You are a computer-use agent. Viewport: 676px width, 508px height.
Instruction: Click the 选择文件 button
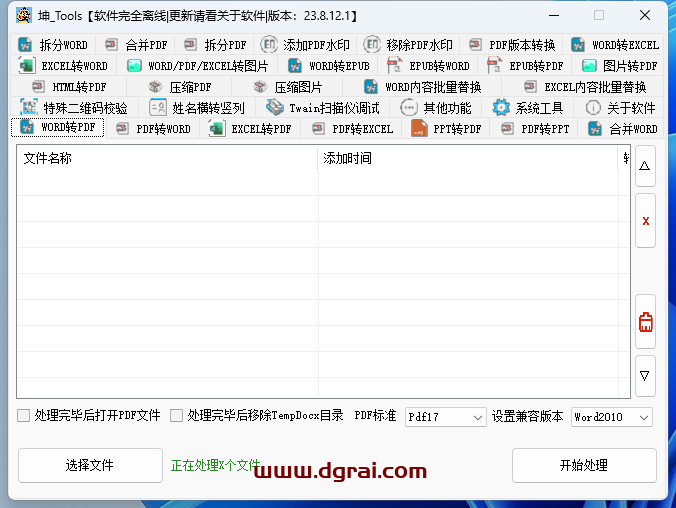pos(90,465)
